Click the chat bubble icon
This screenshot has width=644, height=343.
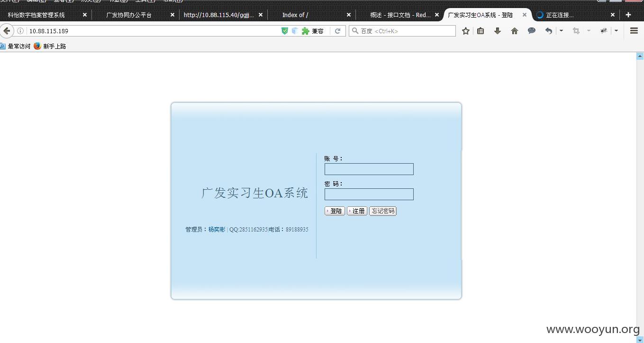[x=532, y=31]
